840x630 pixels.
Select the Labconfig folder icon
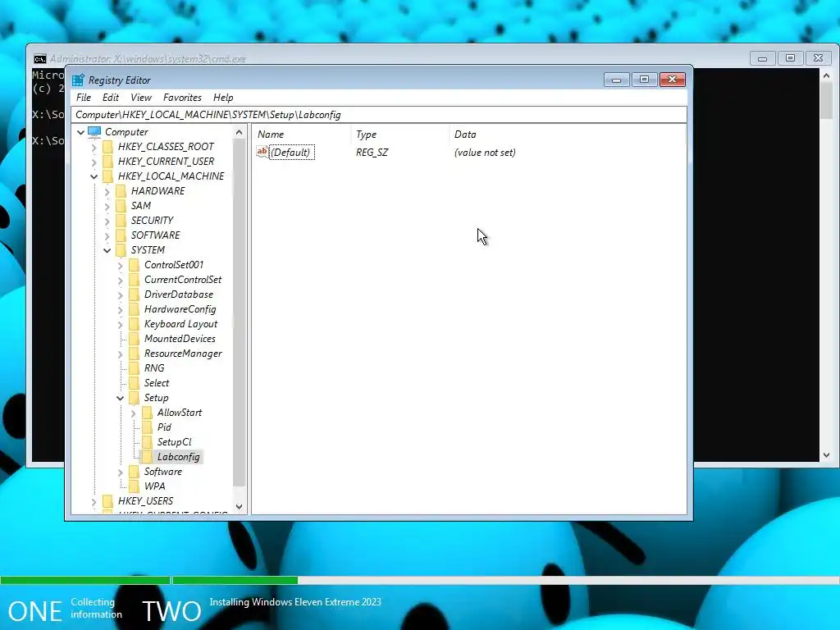coord(147,457)
